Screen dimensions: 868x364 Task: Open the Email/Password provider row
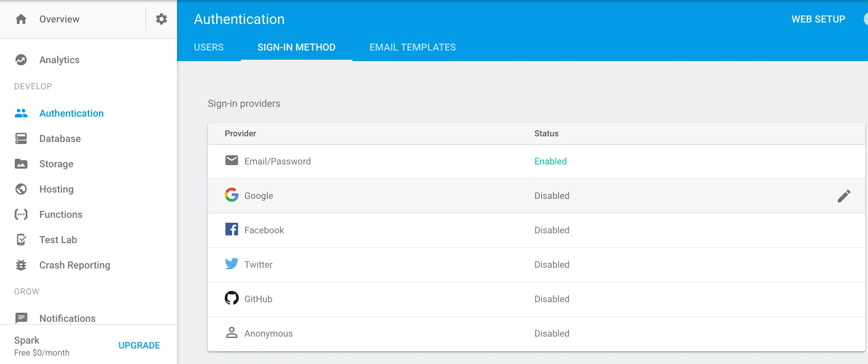[x=277, y=161]
